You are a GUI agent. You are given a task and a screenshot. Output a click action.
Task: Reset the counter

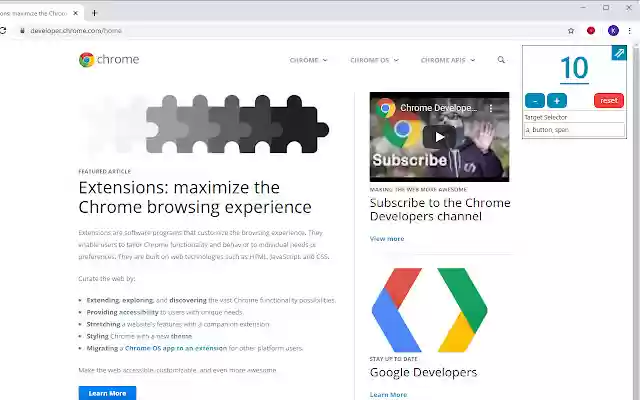click(x=609, y=101)
